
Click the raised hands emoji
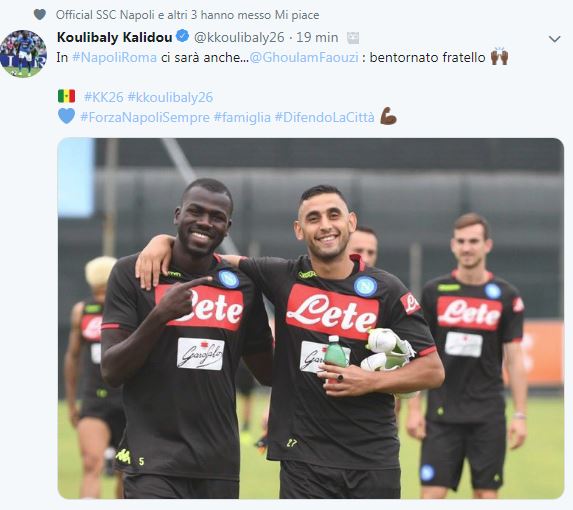[x=499, y=57]
